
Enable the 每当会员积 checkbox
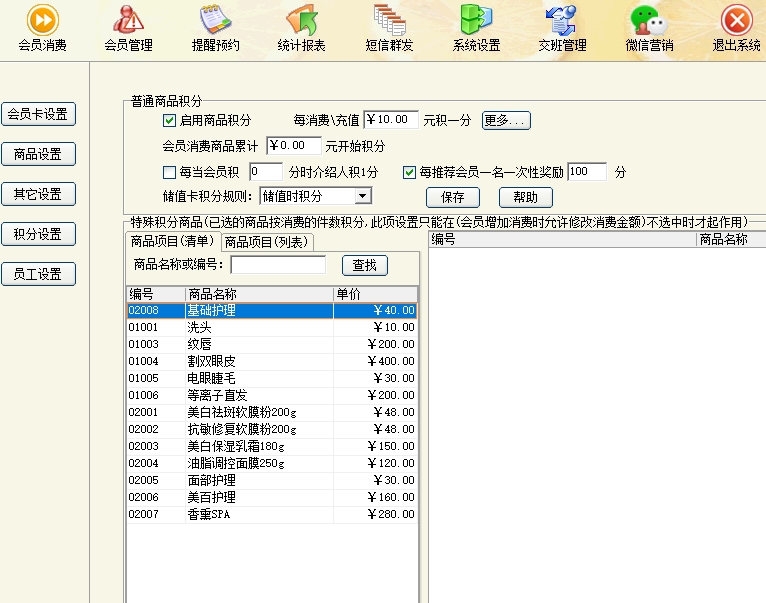(x=169, y=172)
